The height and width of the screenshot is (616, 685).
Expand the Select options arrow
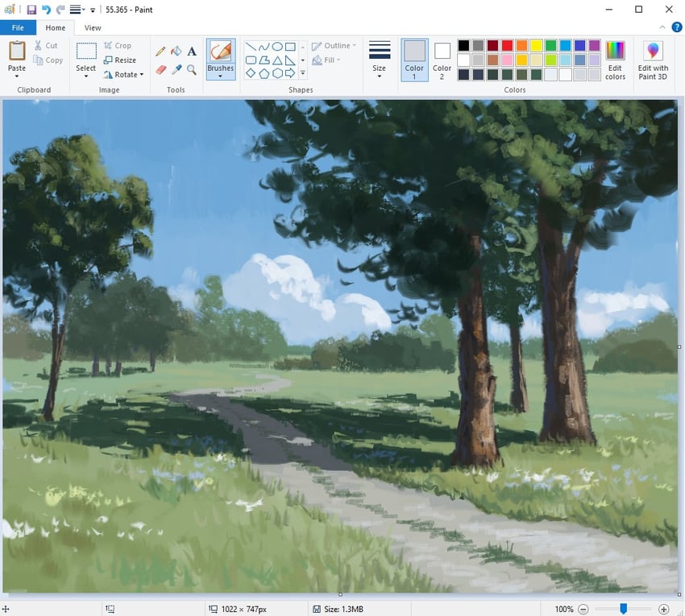[x=86, y=76]
